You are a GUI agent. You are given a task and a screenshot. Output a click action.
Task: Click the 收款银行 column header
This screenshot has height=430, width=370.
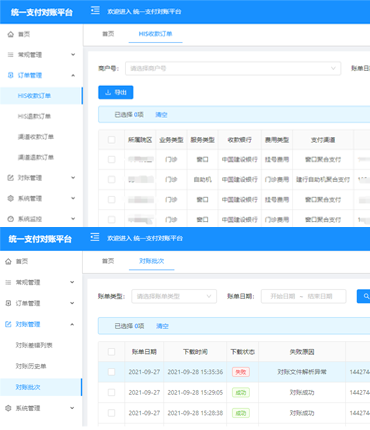239,140
